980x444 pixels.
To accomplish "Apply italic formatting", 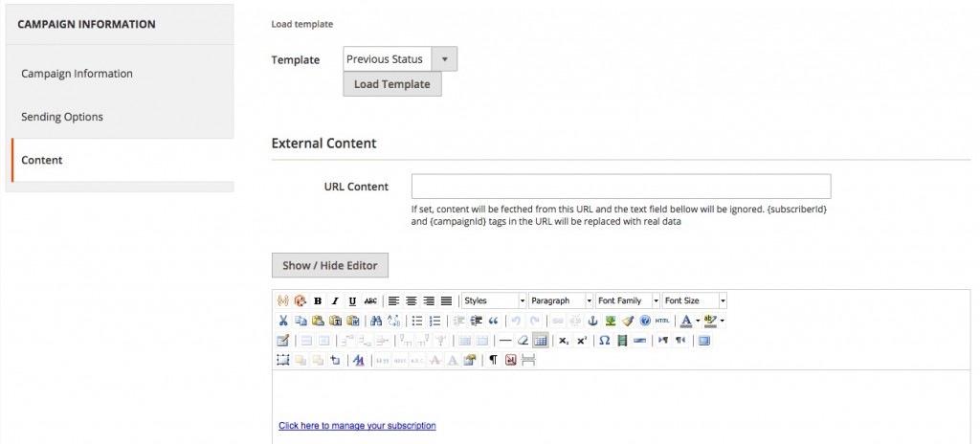I will click(335, 300).
